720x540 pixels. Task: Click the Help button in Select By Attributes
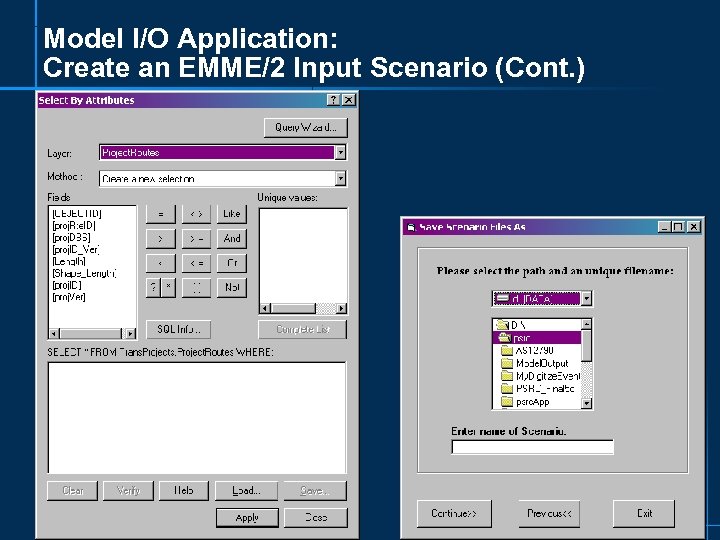click(184, 491)
